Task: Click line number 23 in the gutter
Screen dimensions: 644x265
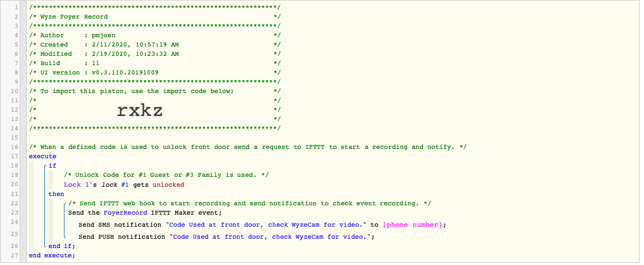Action: pos(15,213)
